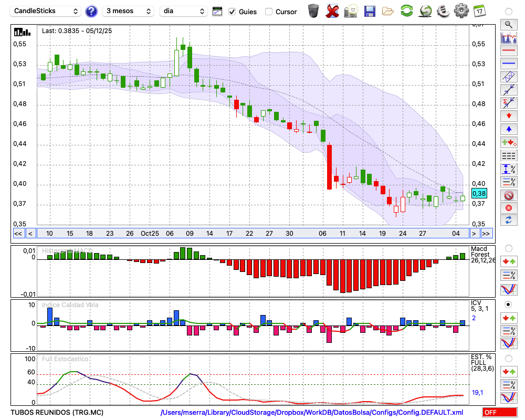Screen dimensions: 525x420
Task: Select the Macd Forest panel radio button
Action: click(x=508, y=248)
